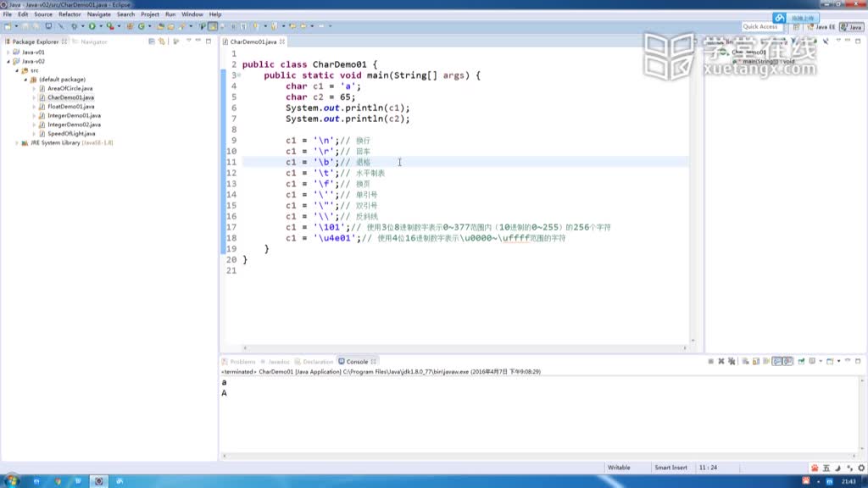Click the New Java Package icon
This screenshot has width=868, height=488.
click(x=130, y=26)
